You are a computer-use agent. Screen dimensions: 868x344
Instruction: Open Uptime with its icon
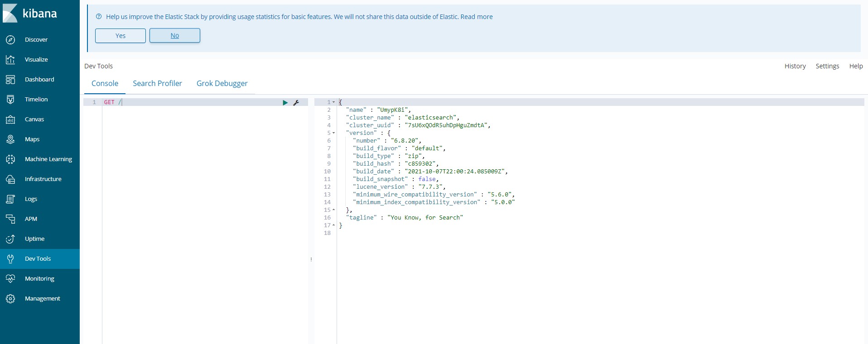[10, 239]
